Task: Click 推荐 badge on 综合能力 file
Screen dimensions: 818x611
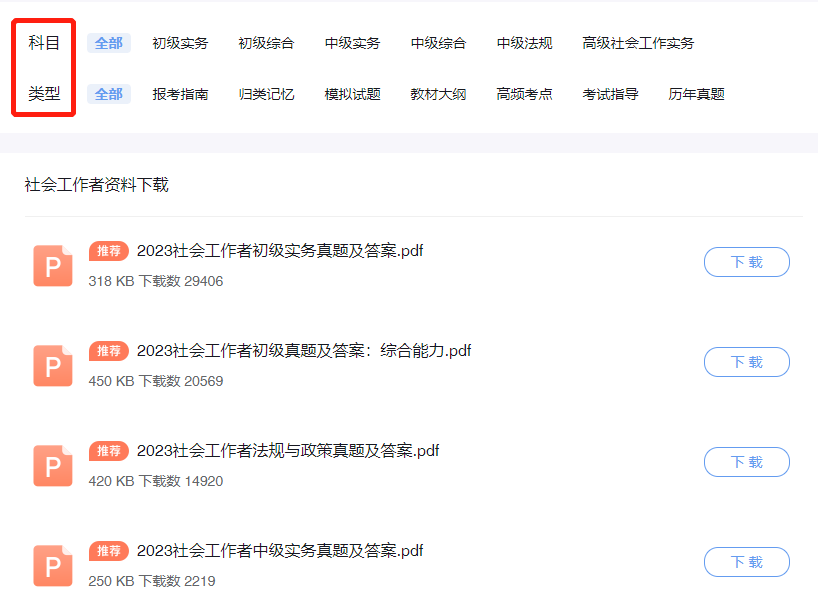Action: pos(109,351)
